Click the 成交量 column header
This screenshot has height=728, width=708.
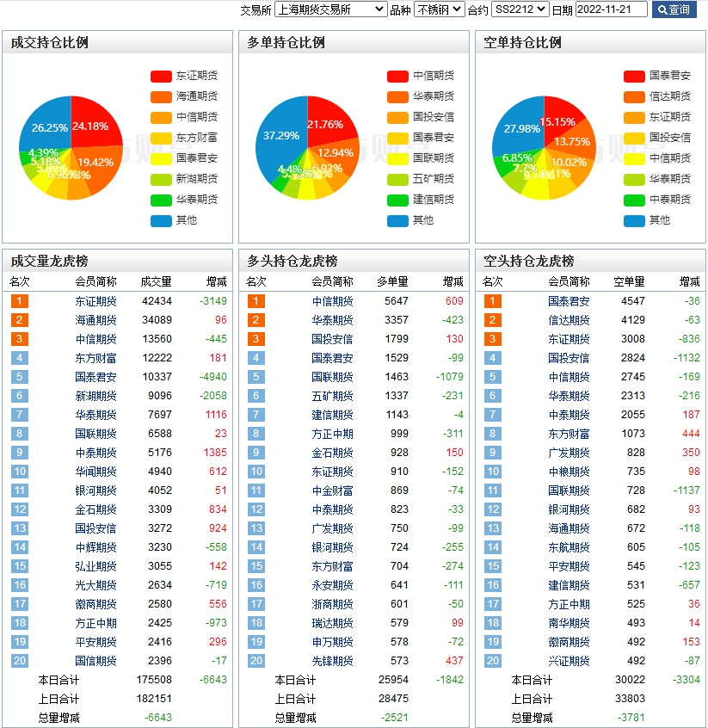pos(156,282)
